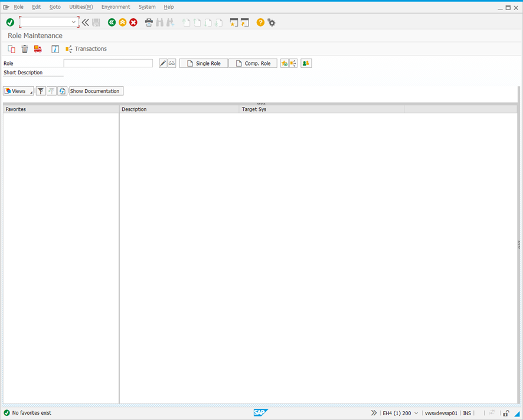The image size is (523, 420).
Task: Open the Environment menu
Action: 116,7
